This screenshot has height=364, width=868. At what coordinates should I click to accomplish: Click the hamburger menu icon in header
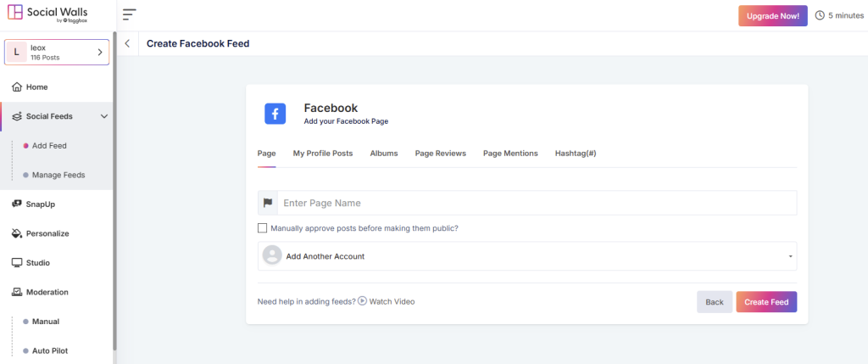click(129, 14)
